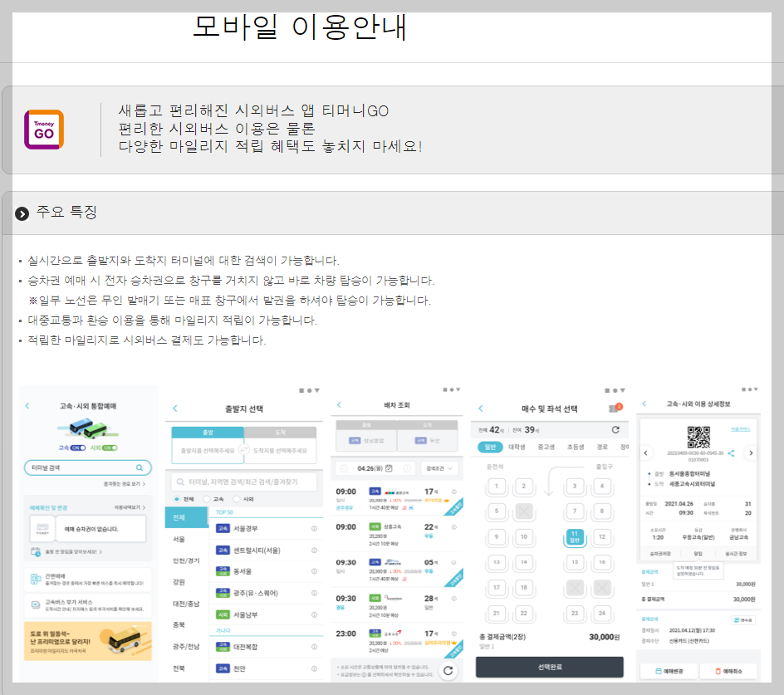784x695 pixels.
Task: Select seat number 1
Action: pos(497,486)
